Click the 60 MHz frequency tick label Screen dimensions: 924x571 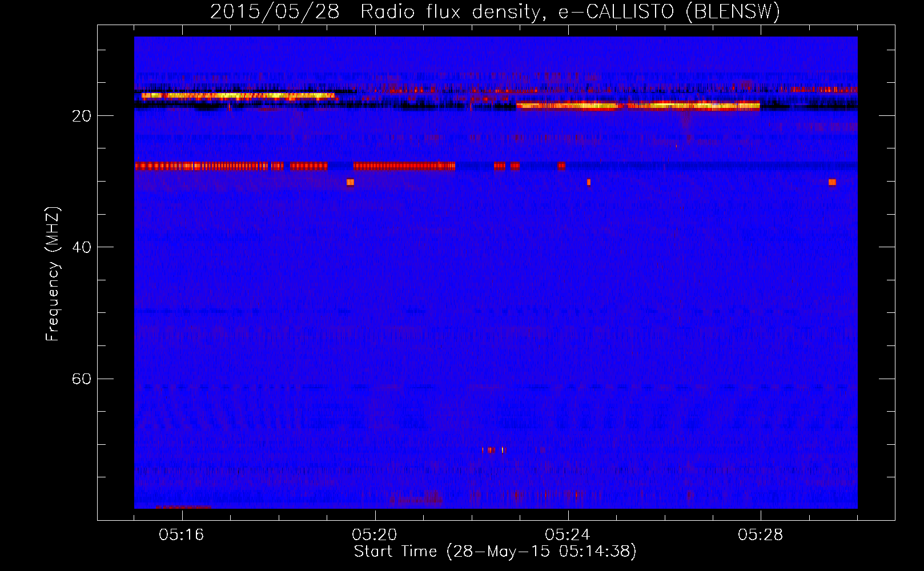click(81, 379)
